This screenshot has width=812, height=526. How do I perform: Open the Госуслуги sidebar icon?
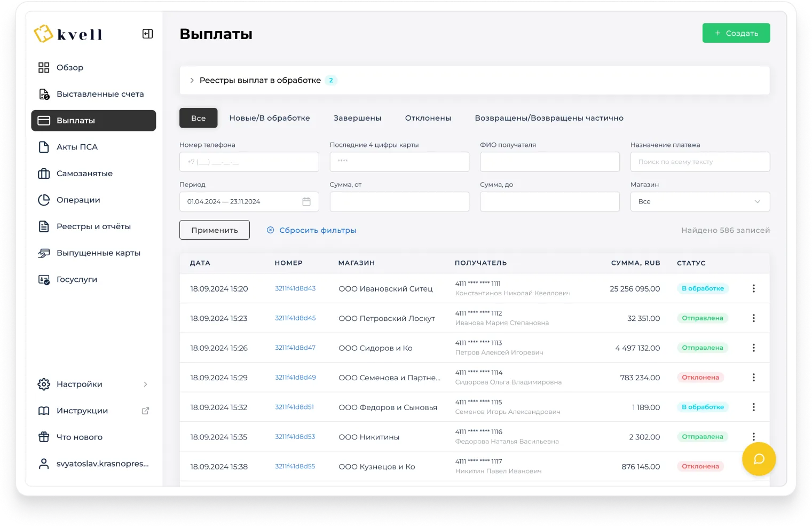(44, 279)
